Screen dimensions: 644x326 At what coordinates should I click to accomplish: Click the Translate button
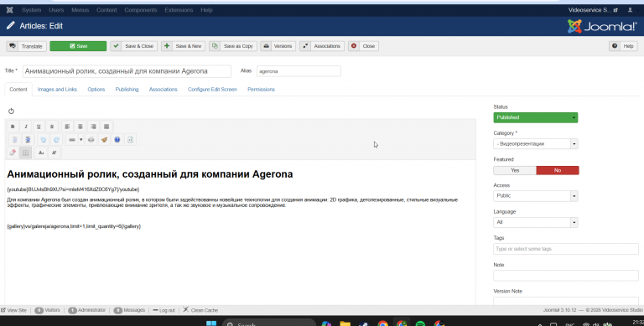26,46
